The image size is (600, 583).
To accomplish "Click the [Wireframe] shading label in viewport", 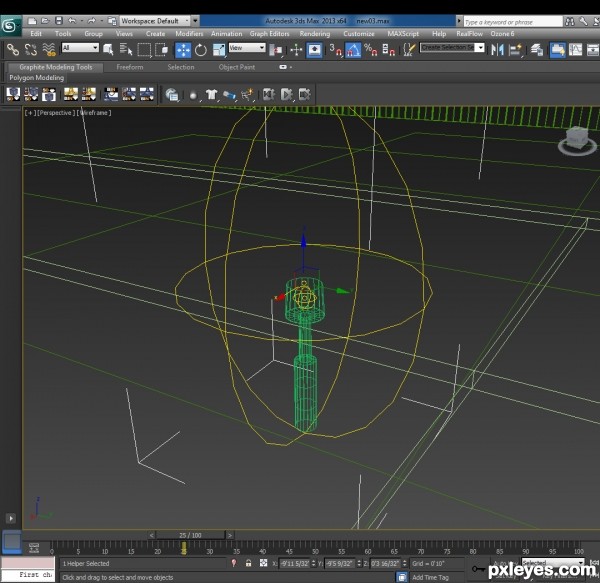I will coord(94,113).
